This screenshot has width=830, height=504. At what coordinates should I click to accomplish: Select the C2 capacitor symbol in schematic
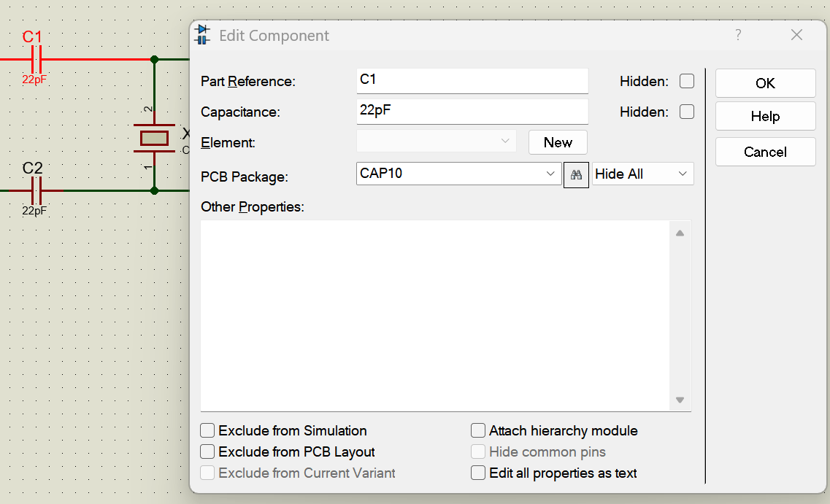pos(36,191)
